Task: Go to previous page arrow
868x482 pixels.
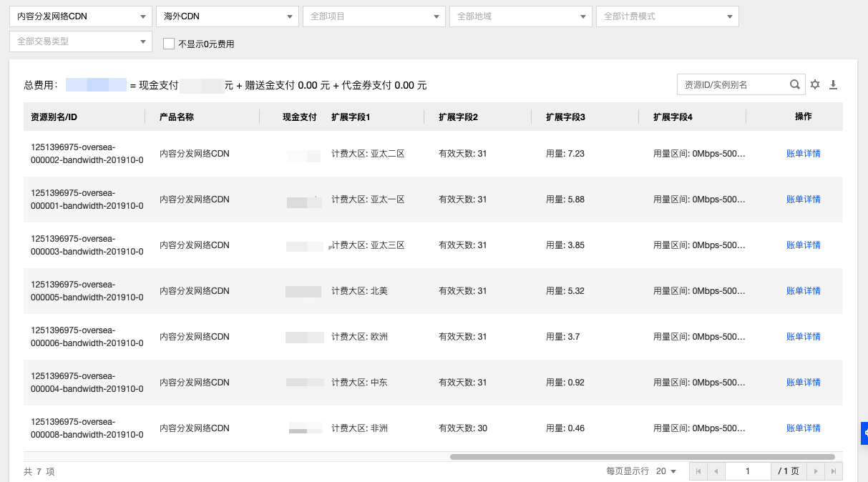Action: tap(716, 471)
